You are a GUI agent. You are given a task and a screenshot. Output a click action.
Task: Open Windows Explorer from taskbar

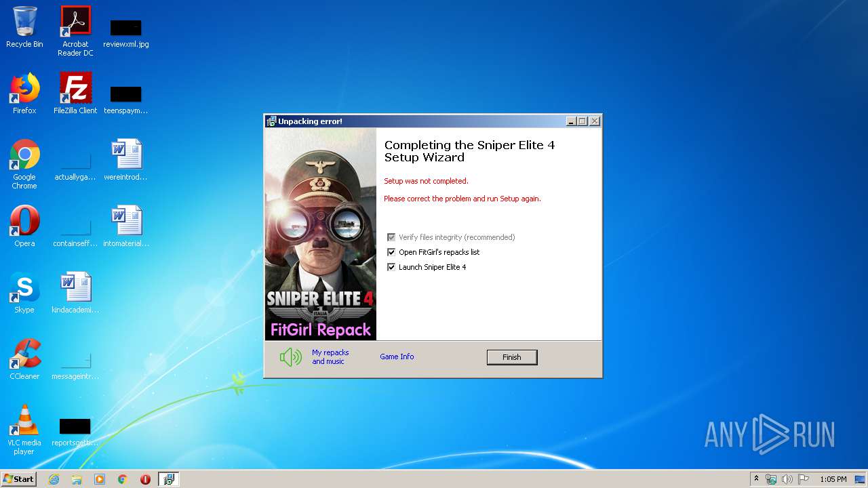(77, 479)
